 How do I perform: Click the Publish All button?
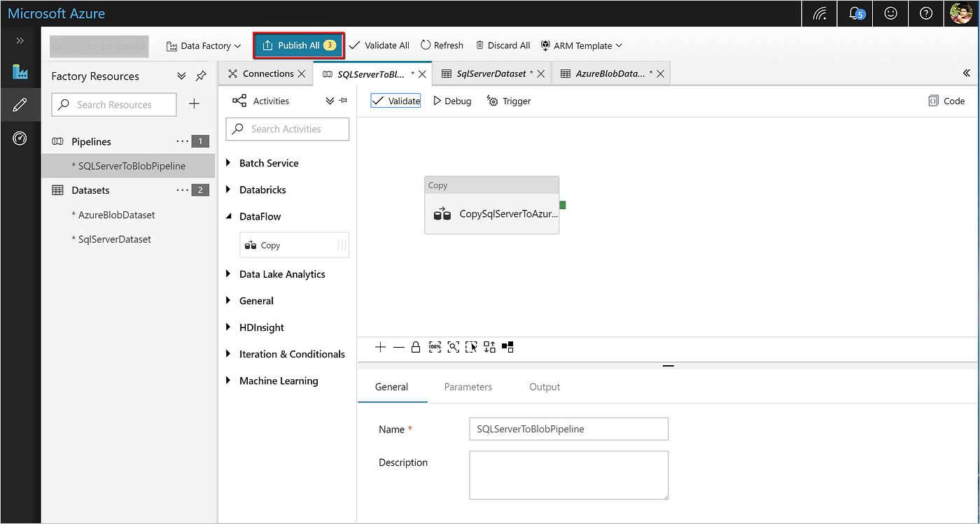298,45
